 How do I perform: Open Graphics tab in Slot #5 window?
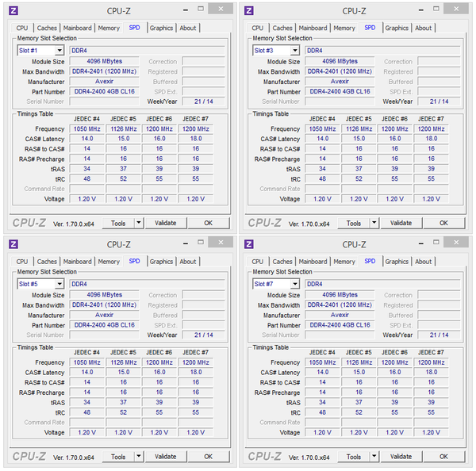[161, 262]
